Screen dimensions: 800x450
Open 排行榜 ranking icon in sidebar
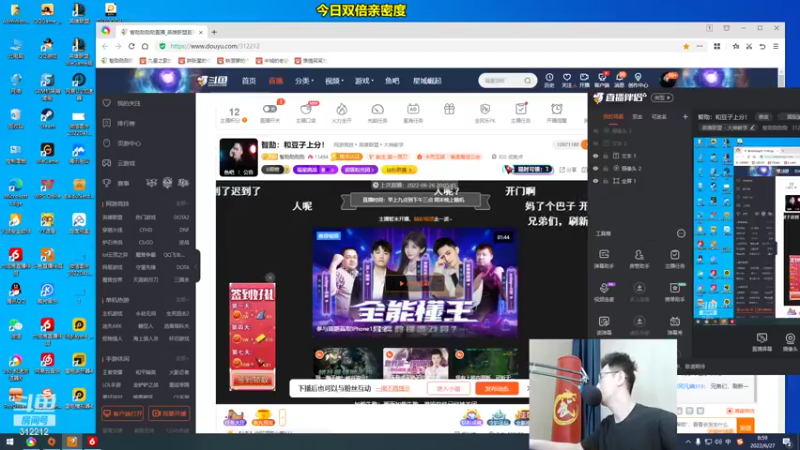[107, 123]
